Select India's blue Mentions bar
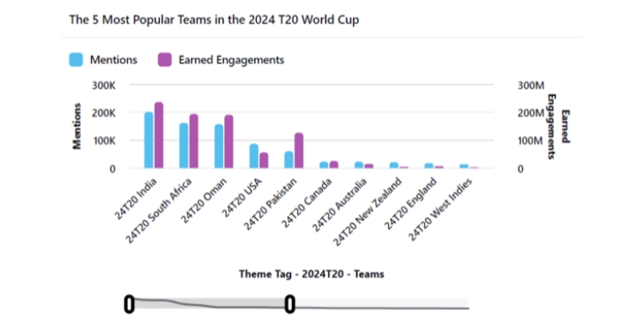Screen dimensions: 644x322 point(149,140)
